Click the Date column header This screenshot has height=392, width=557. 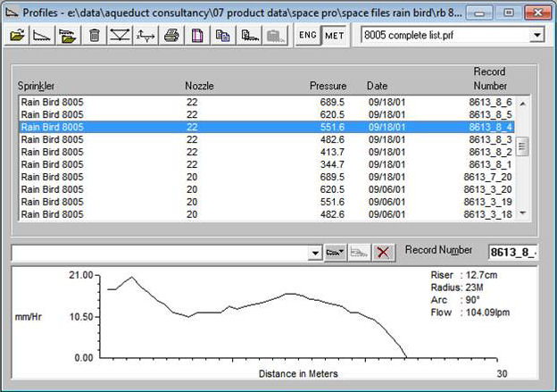coord(377,86)
